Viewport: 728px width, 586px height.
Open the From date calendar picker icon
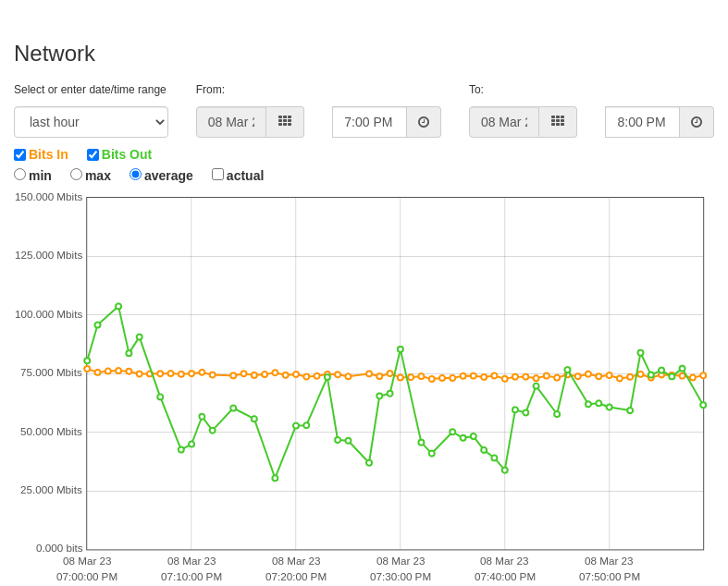point(285,122)
